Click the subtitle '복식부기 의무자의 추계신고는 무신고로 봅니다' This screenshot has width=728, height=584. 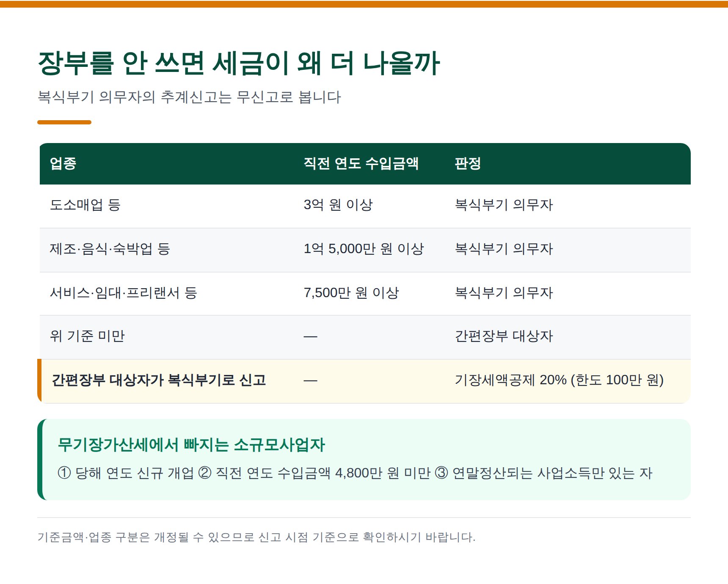pos(189,97)
